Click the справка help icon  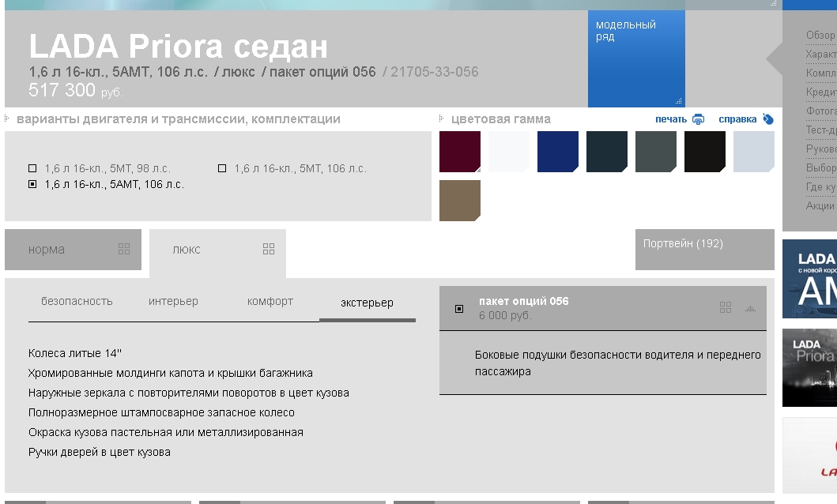click(768, 119)
